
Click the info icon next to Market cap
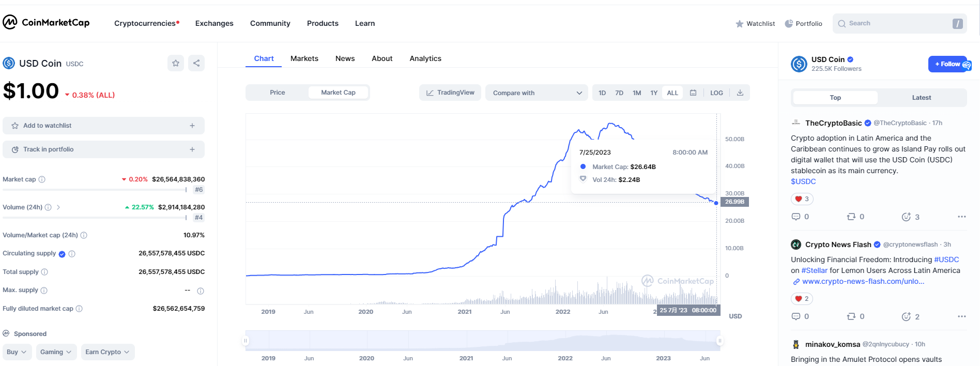tap(42, 179)
